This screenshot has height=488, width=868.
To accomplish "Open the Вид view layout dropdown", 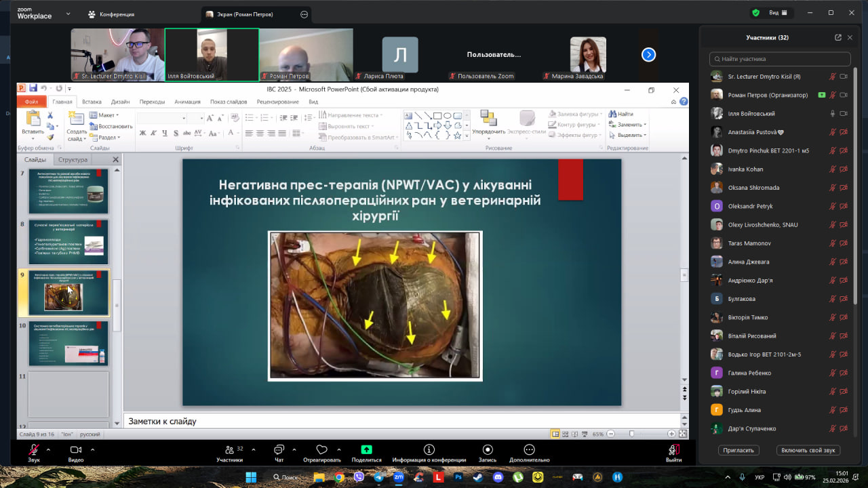I will [x=777, y=13].
